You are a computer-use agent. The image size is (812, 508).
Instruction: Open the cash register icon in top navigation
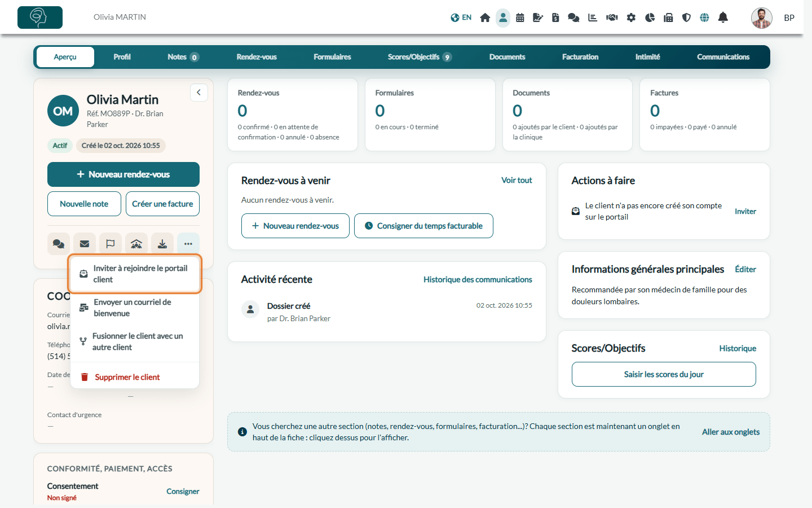pos(668,17)
